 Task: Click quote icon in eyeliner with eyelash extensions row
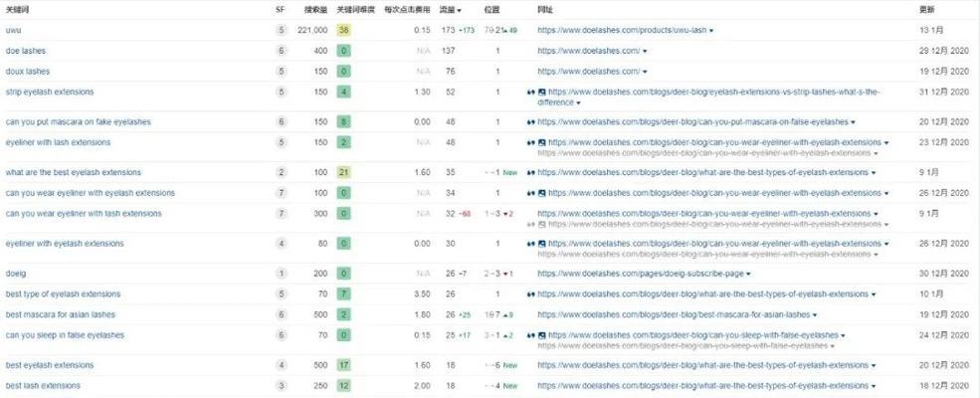click(531, 244)
